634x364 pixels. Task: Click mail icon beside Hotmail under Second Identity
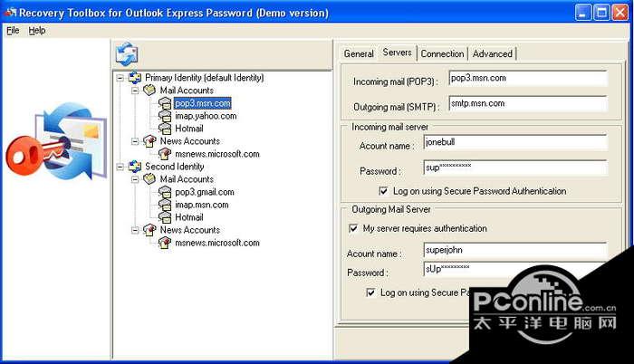pos(165,217)
